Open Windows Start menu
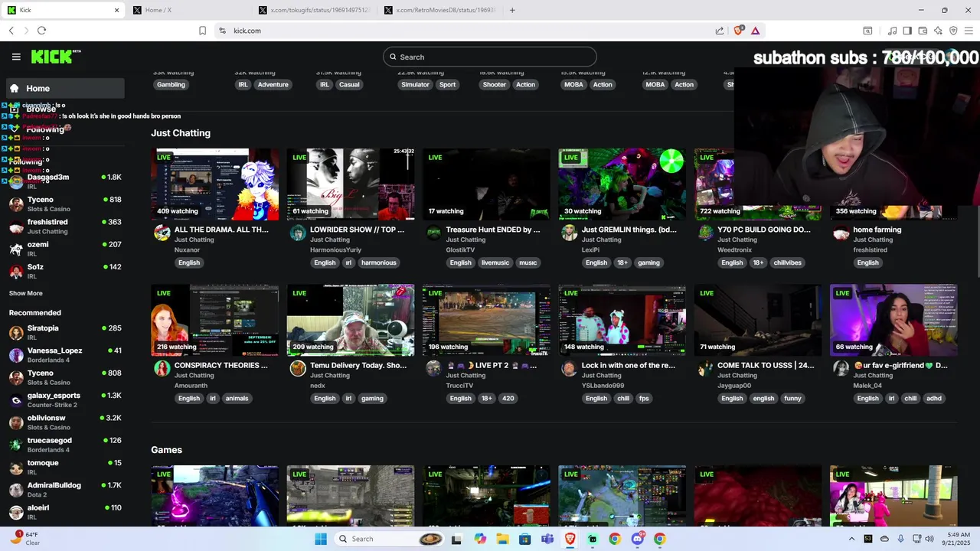Screen dimensions: 980x551 321,539
